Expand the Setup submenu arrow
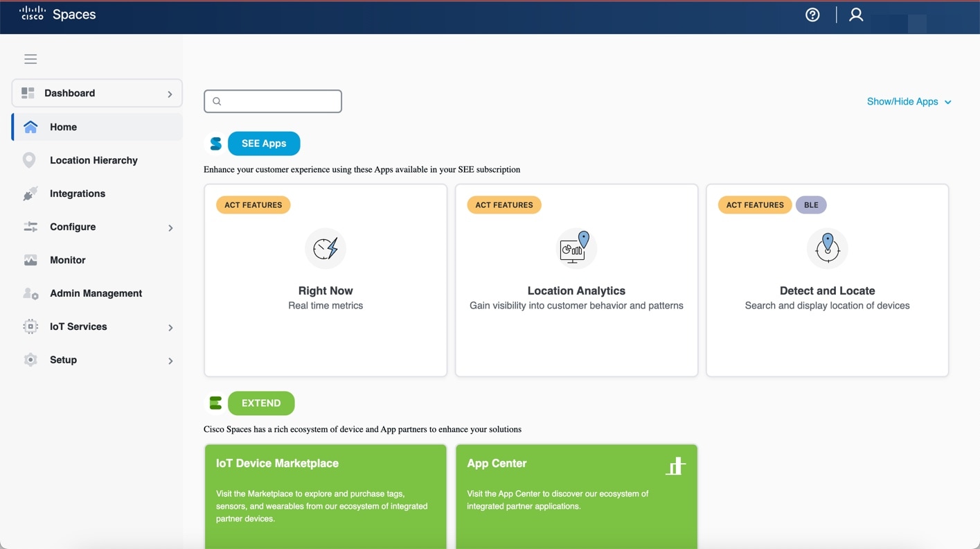The height and width of the screenshot is (549, 980). pos(170,360)
